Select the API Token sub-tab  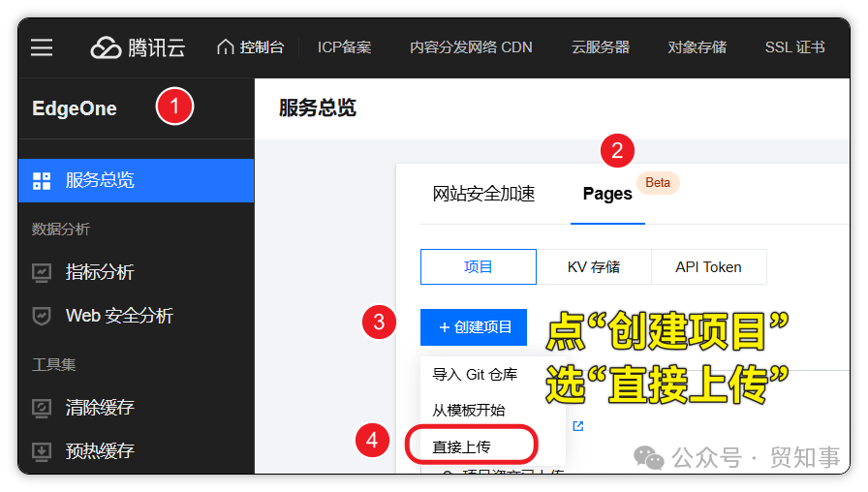pos(708,266)
